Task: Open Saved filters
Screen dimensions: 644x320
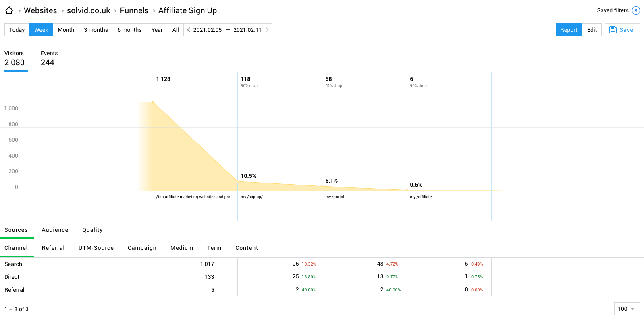Action: pos(613,10)
